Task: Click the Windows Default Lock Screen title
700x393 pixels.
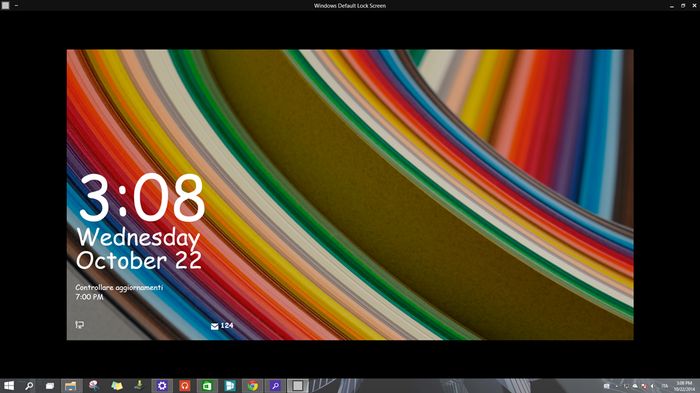Action: click(x=350, y=6)
